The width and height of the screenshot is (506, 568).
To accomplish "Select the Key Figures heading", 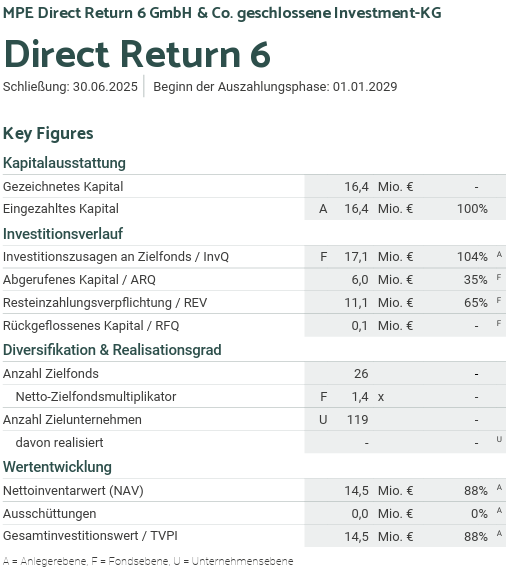I will coord(48,133).
